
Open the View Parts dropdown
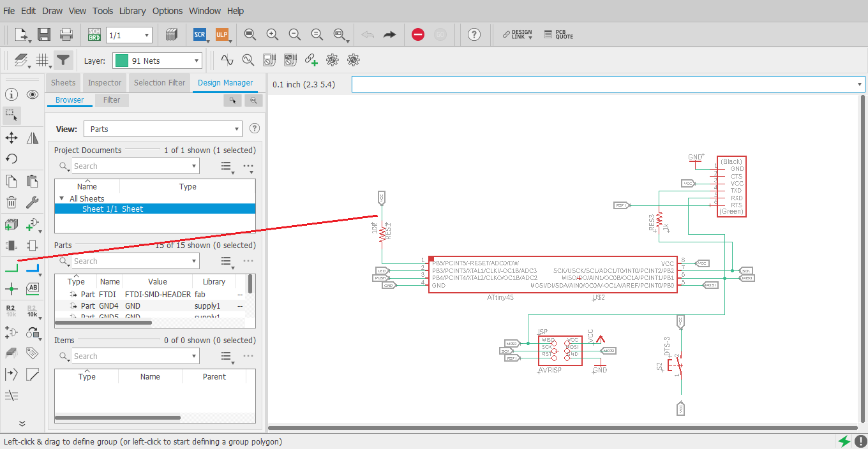click(163, 129)
